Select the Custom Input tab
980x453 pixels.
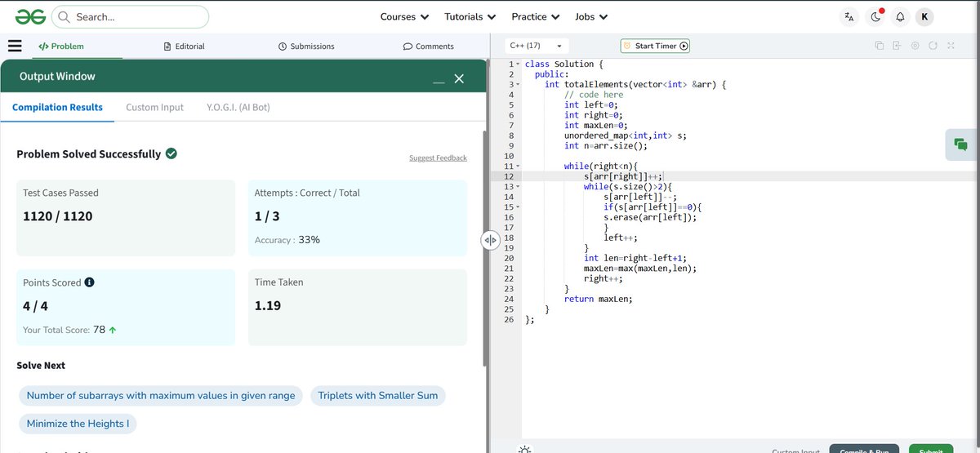pos(154,107)
